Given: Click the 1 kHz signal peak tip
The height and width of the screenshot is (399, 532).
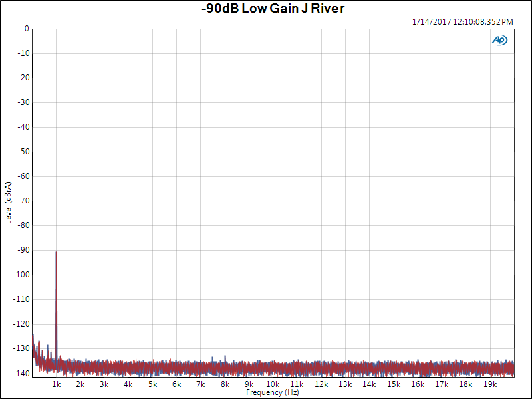Looking at the screenshot, I should (x=57, y=252).
